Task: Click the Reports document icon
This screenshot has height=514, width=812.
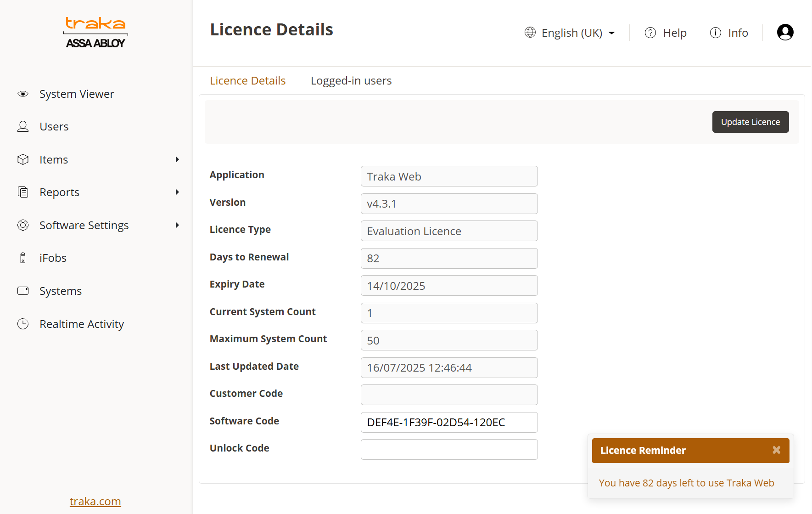Action: pyautogui.click(x=23, y=192)
